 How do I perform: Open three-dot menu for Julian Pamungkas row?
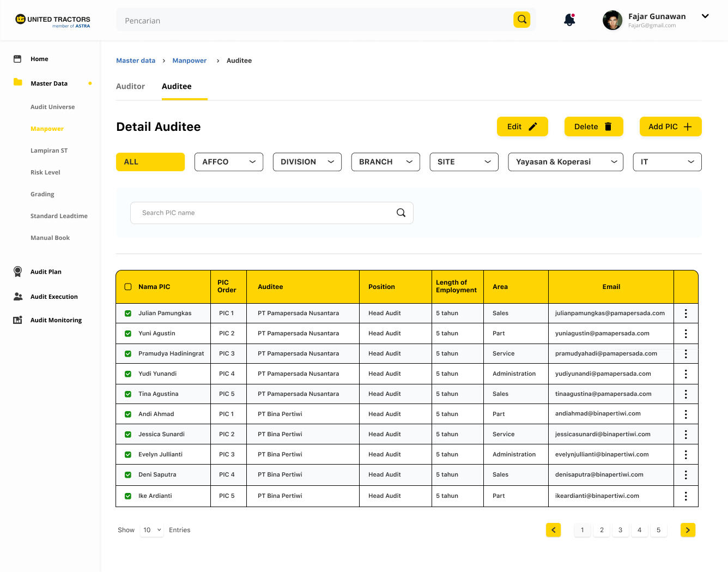click(685, 313)
